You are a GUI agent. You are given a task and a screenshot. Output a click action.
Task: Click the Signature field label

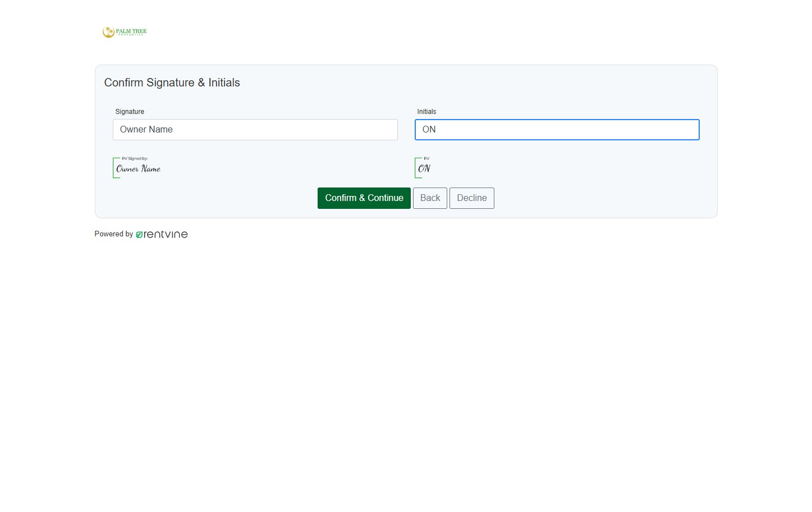(130, 112)
